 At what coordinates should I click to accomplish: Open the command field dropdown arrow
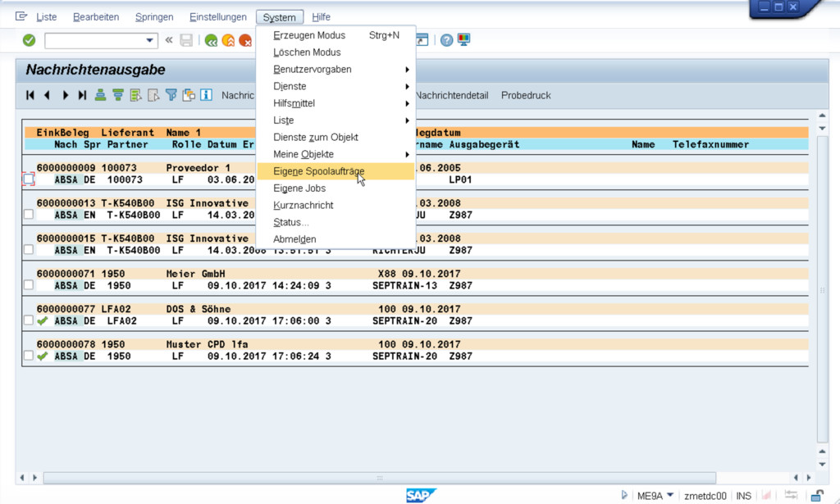[x=149, y=40]
